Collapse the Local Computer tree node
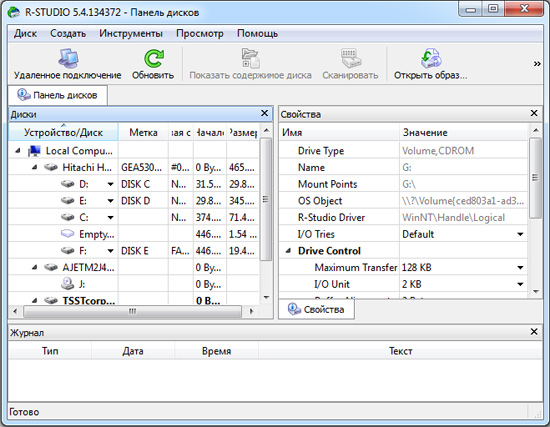 click(18, 151)
